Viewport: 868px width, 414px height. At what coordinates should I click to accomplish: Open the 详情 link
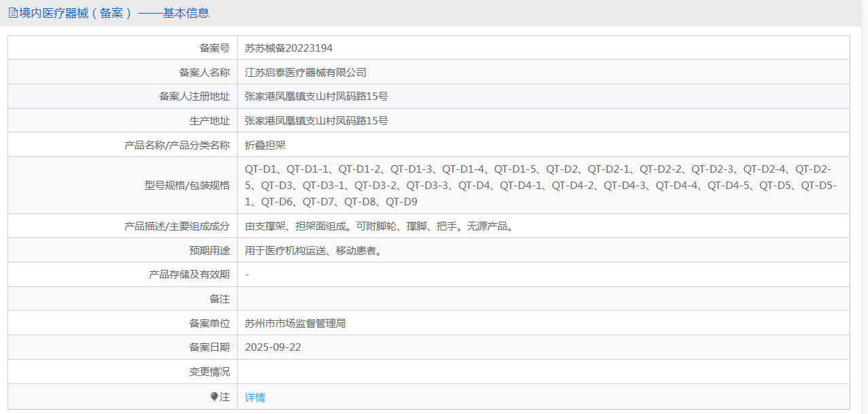255,398
